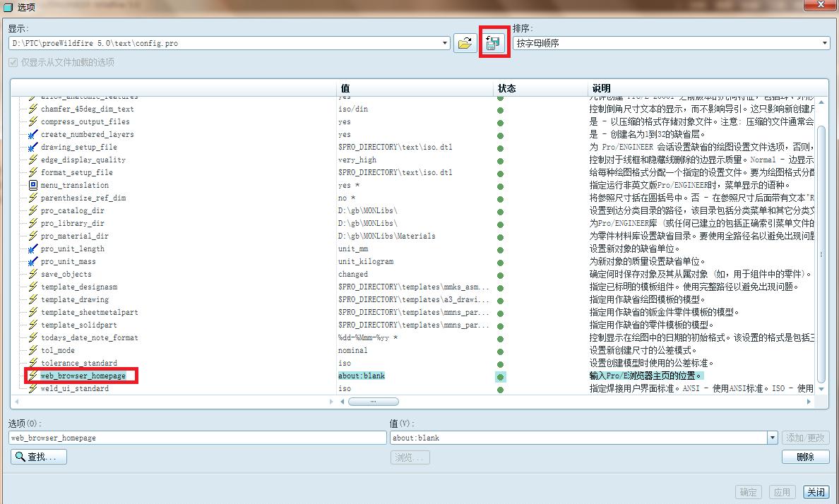The image size is (839, 504).
Task: Click the 应用 apply button
Action: 783,492
